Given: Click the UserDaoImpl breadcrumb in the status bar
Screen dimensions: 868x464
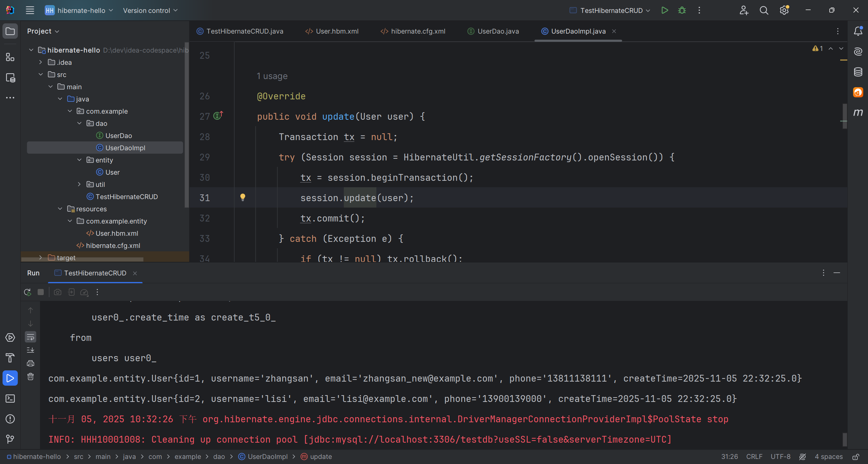Looking at the screenshot, I should [x=267, y=457].
